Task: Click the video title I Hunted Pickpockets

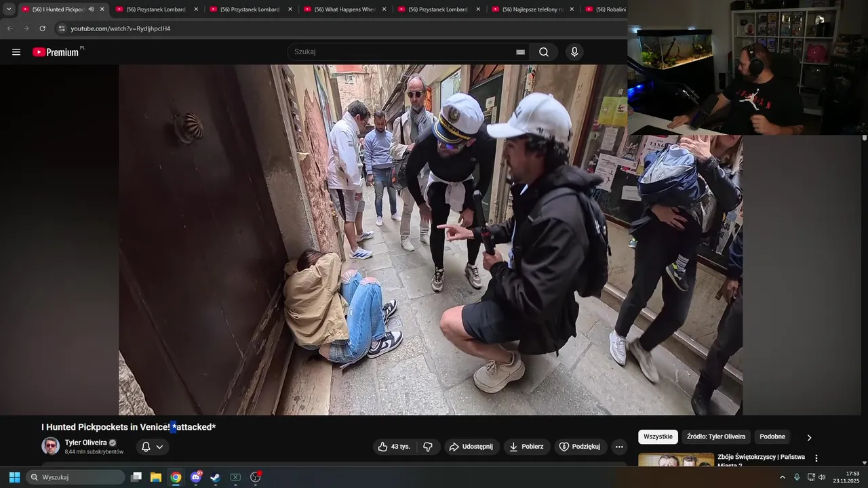Action: pyautogui.click(x=128, y=427)
